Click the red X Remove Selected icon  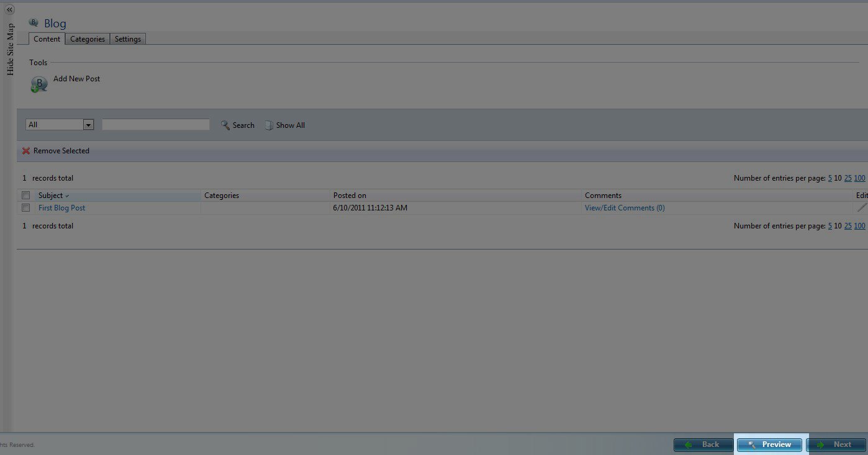[26, 151]
